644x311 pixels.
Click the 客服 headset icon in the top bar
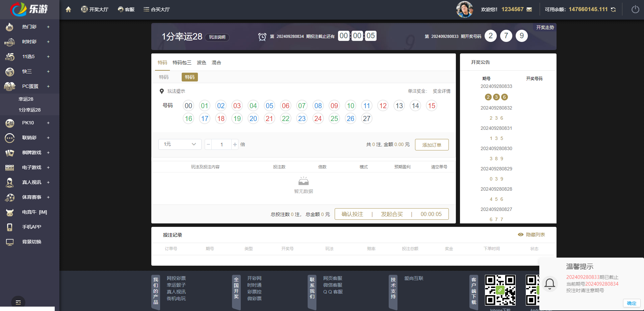pos(121,9)
